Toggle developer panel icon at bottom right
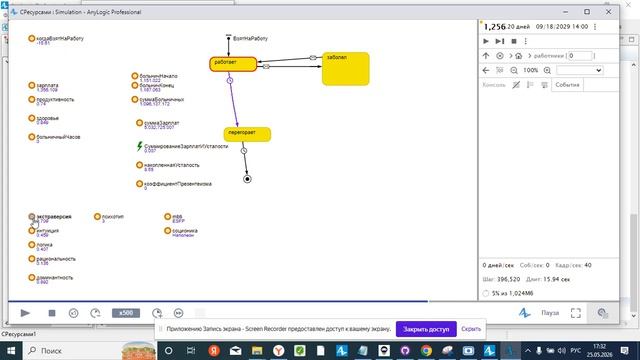This screenshot has height=360, width=640. tap(602, 313)
